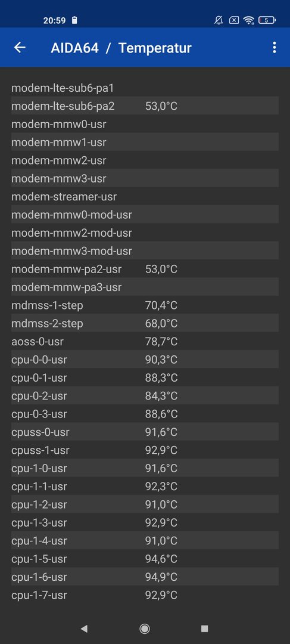The width and height of the screenshot is (290, 644).
Task: Tap the muted notification bell icon
Action: point(219,20)
